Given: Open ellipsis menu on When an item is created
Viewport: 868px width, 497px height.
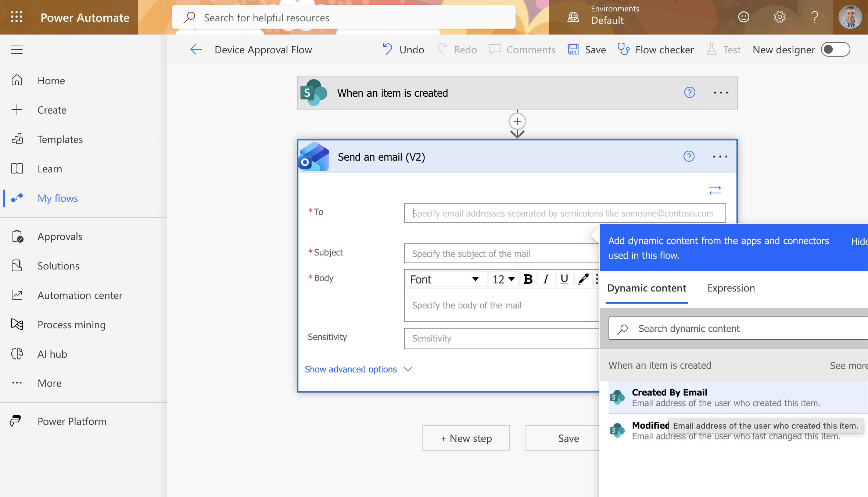Looking at the screenshot, I should 721,93.
